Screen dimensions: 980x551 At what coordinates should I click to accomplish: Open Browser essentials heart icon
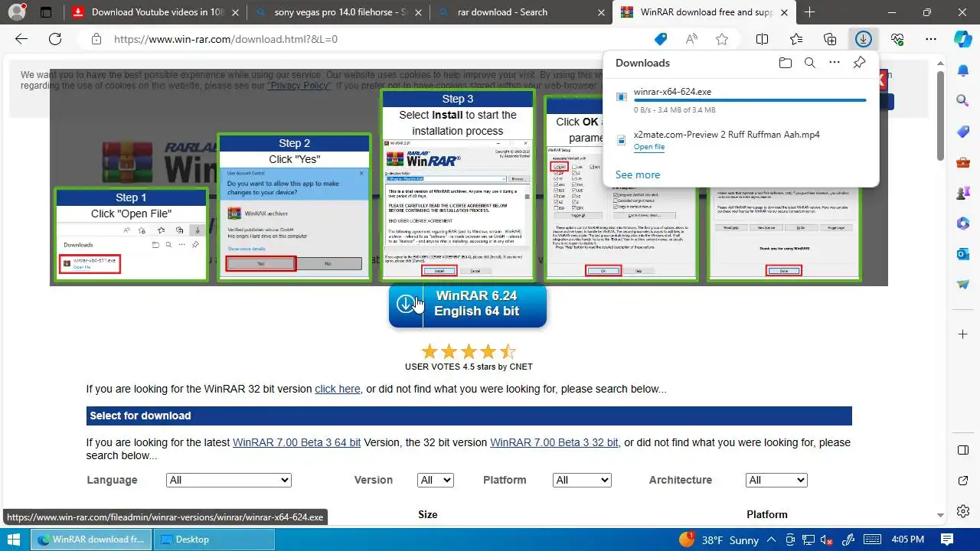pyautogui.click(x=897, y=39)
